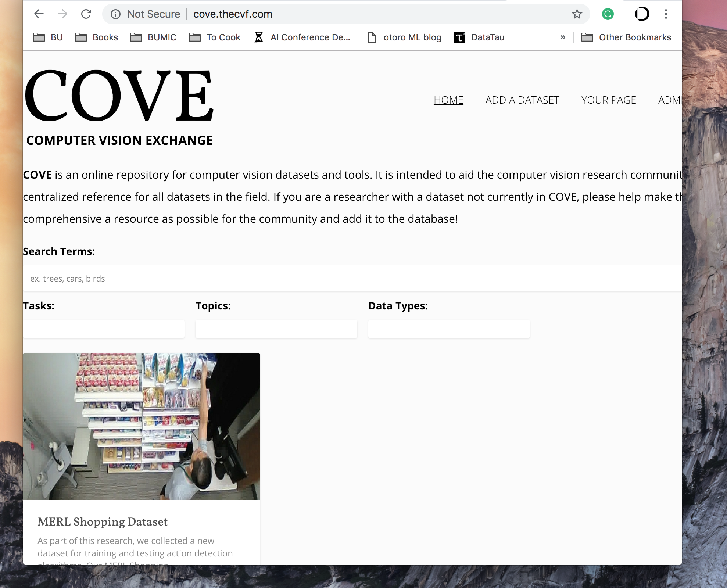Open YOUR PAGE in the navigation
Image resolution: width=727 pixels, height=588 pixels.
[608, 100]
